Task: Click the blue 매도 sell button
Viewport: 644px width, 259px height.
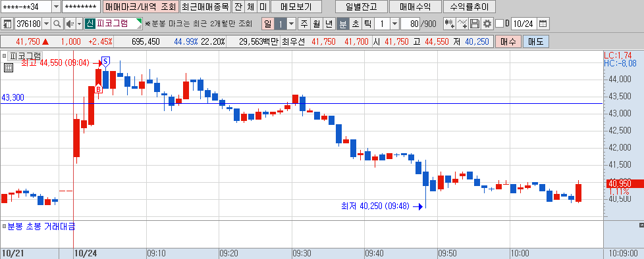Action: (x=535, y=41)
